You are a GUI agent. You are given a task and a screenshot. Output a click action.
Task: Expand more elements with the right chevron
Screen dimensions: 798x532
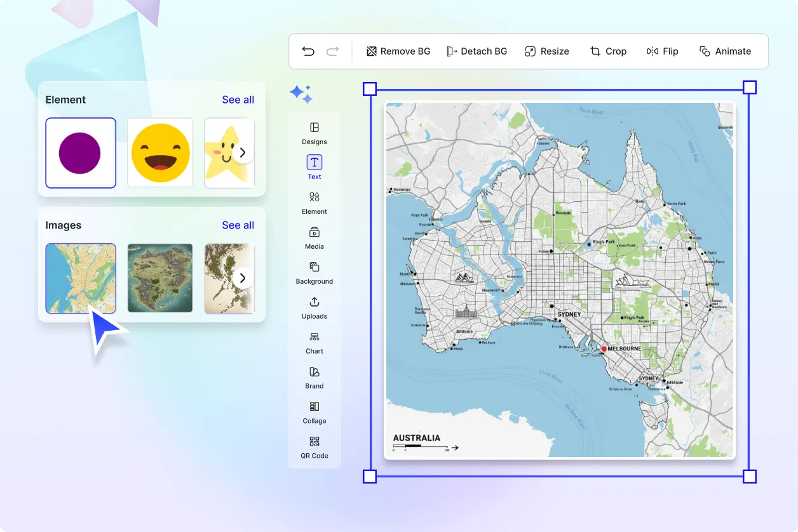click(x=242, y=153)
